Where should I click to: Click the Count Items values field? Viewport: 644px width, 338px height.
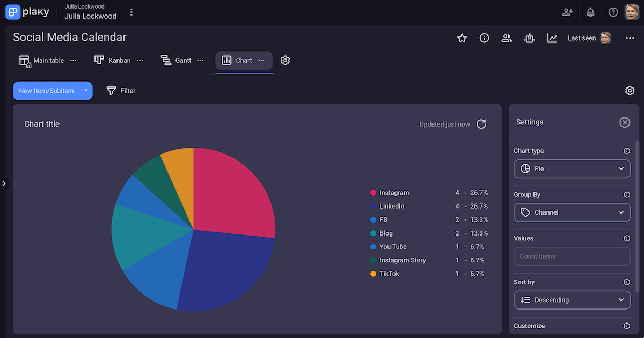[572, 256]
